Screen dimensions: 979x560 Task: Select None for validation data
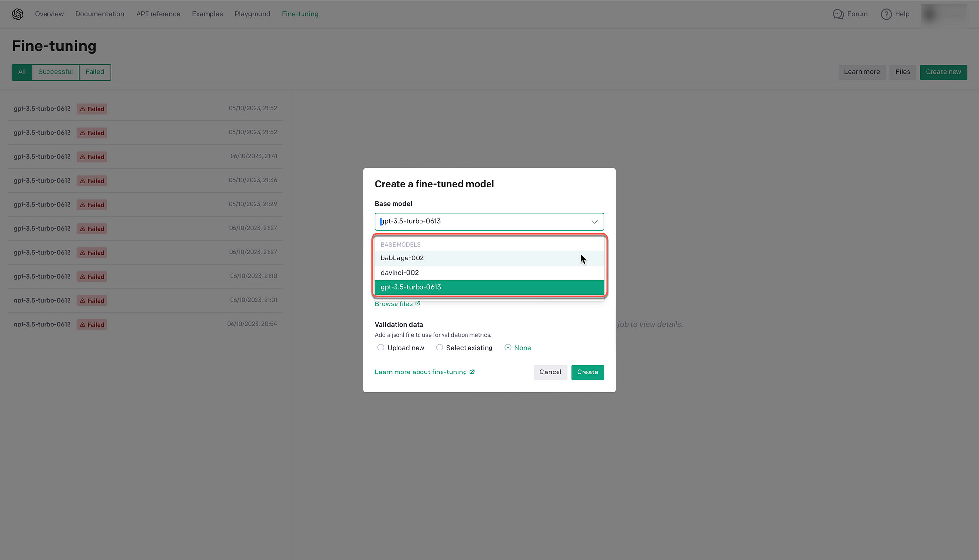[x=508, y=347]
